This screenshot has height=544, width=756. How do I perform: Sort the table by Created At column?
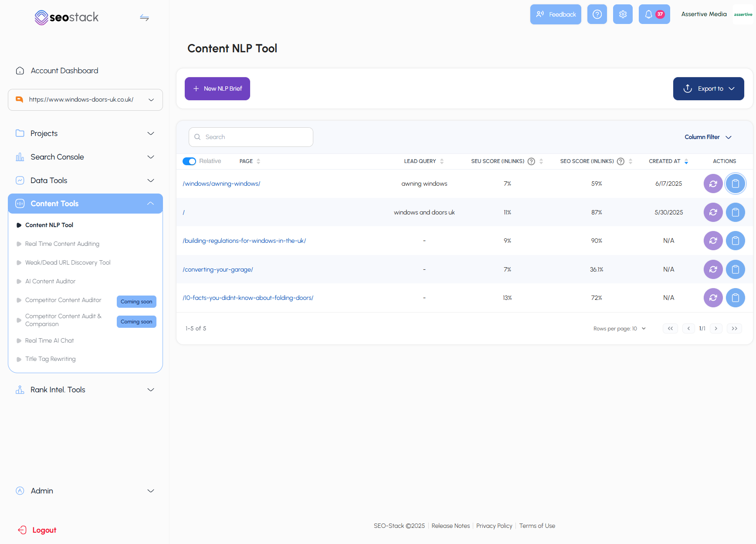[687, 161]
